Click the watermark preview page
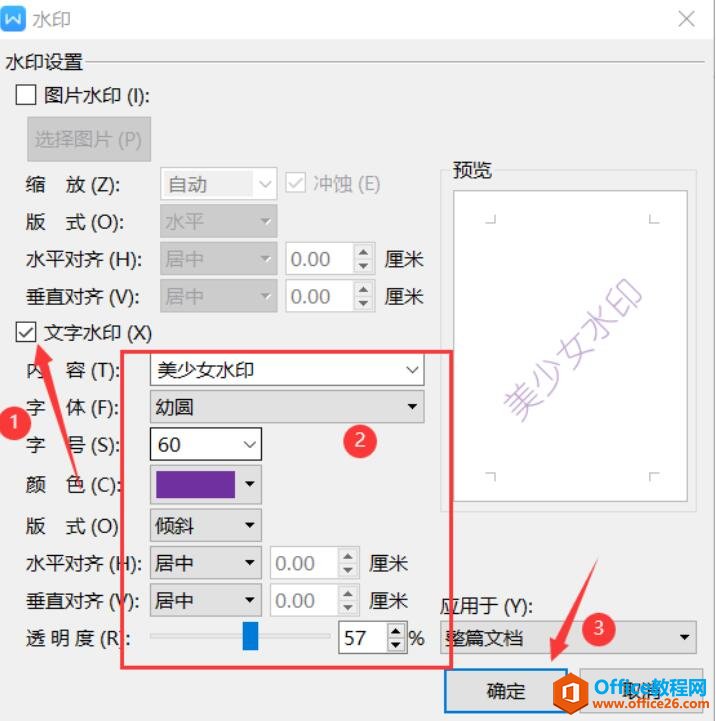716x721 pixels. pyautogui.click(x=570, y=346)
